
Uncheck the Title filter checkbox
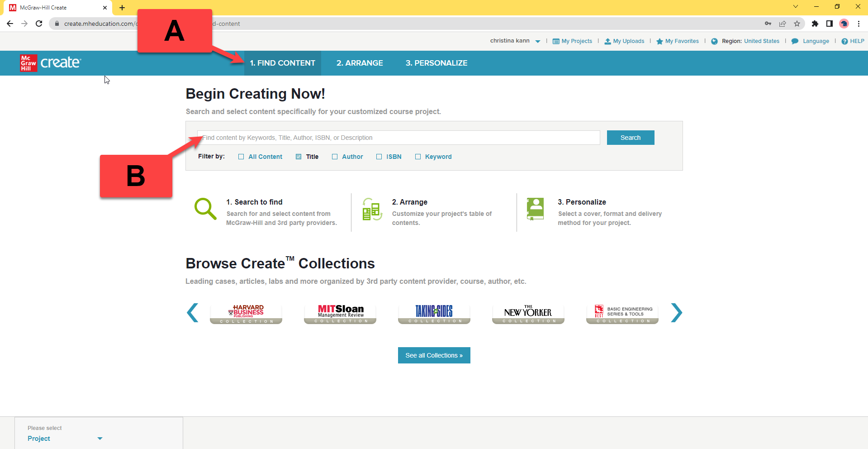click(x=299, y=157)
